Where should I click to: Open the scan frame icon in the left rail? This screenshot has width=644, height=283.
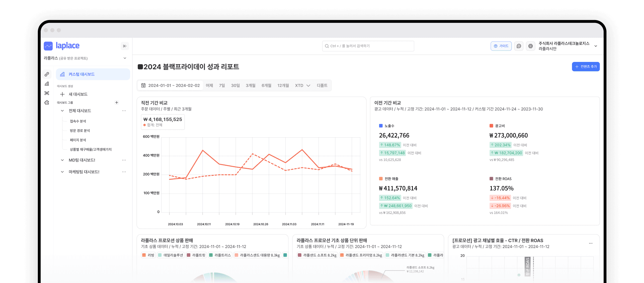pyautogui.click(x=47, y=93)
